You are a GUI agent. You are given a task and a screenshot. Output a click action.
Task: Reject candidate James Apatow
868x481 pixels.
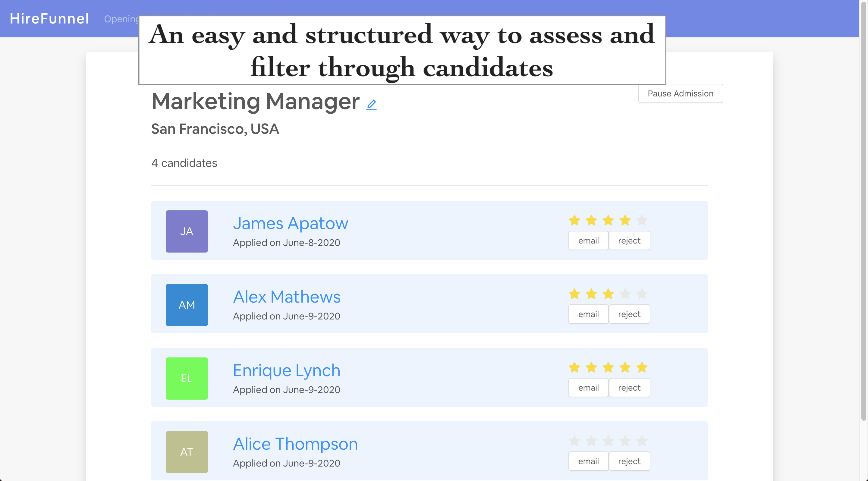pos(629,241)
